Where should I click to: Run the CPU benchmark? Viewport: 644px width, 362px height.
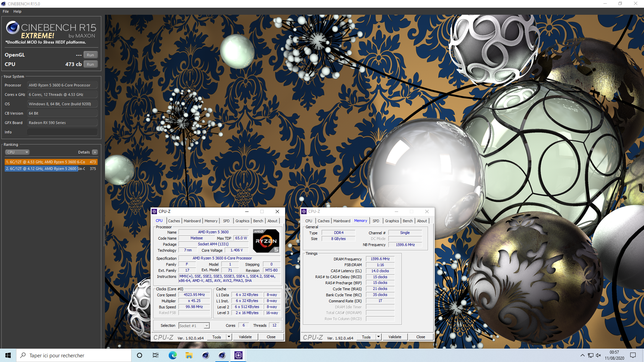pyautogui.click(x=91, y=64)
